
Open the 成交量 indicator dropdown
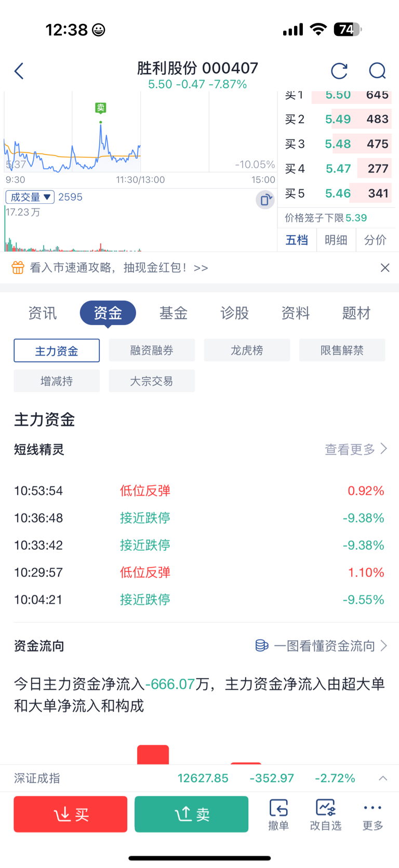pyautogui.click(x=30, y=197)
